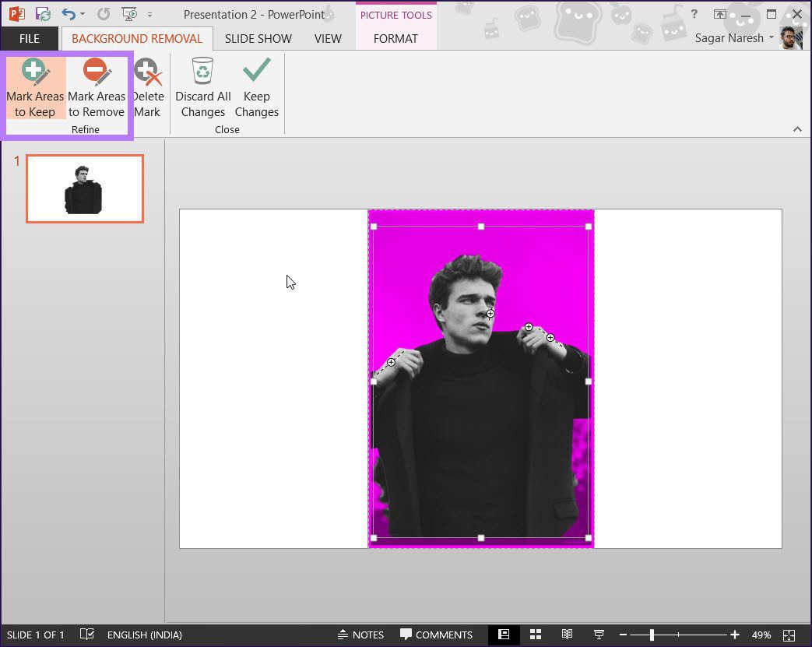Switch to the FORMAT tab
The height and width of the screenshot is (647, 812).
click(395, 39)
